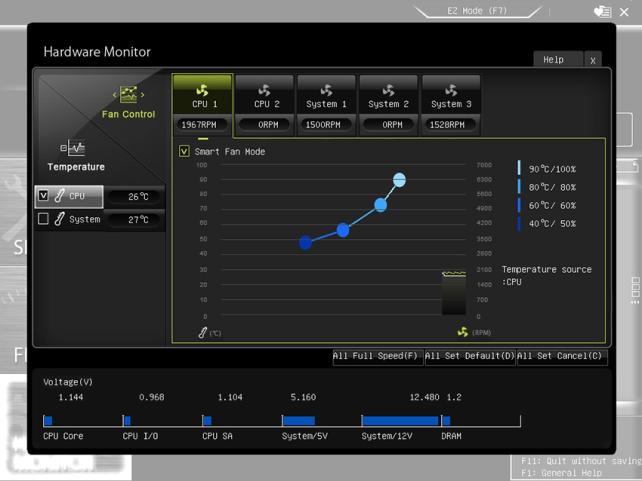642x481 pixels.
Task: Click the favorites heart icon at top
Action: tap(602, 11)
